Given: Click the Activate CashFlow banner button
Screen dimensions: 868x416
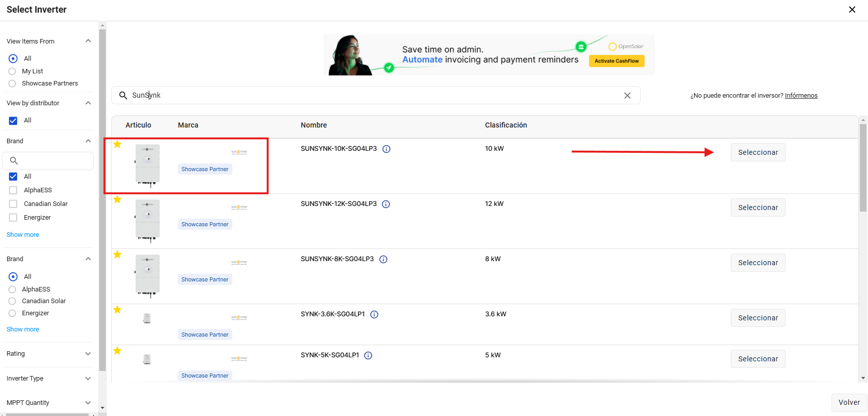Looking at the screenshot, I should click(x=616, y=61).
